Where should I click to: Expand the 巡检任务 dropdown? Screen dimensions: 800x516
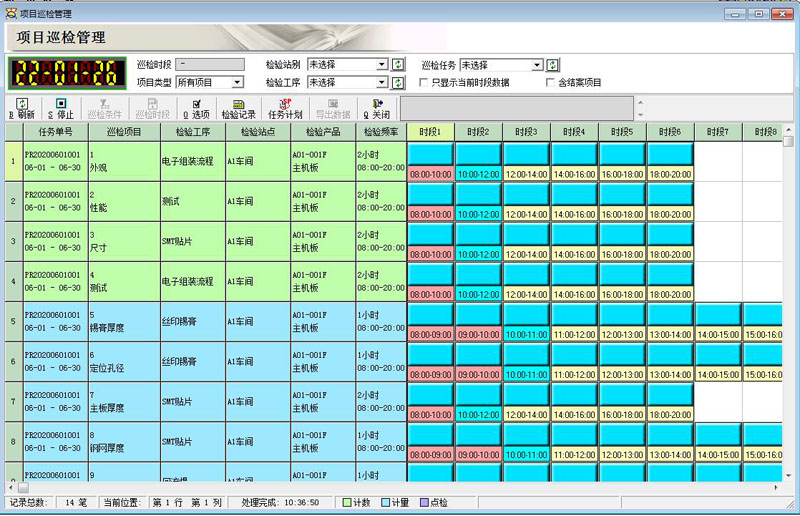pos(537,65)
